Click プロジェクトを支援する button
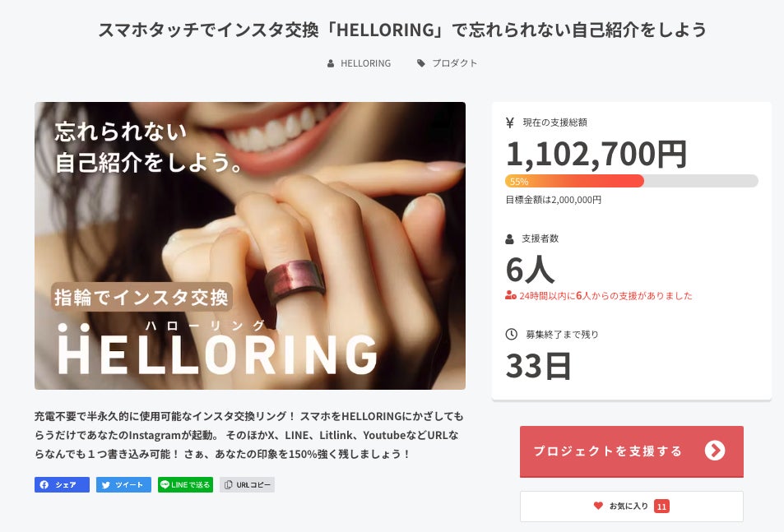 point(632,451)
